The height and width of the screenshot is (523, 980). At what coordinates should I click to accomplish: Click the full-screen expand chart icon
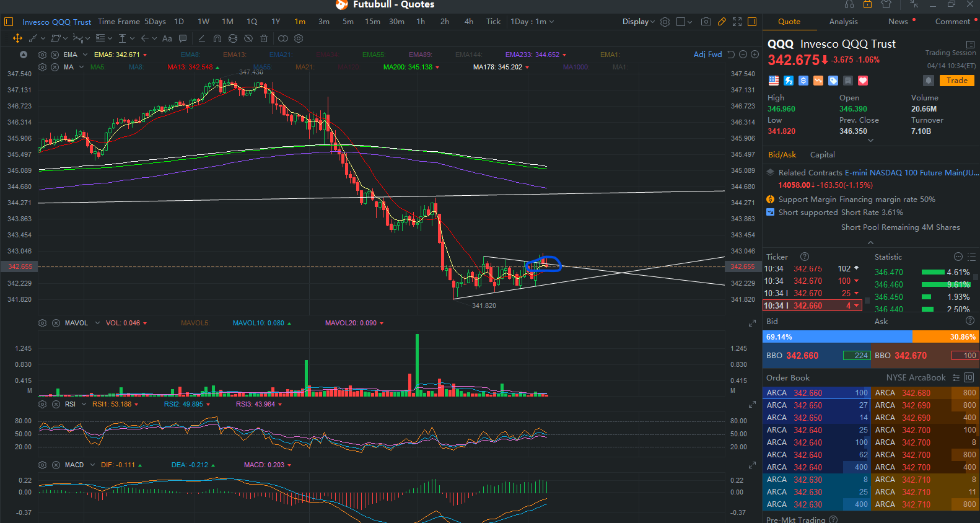pyautogui.click(x=737, y=22)
